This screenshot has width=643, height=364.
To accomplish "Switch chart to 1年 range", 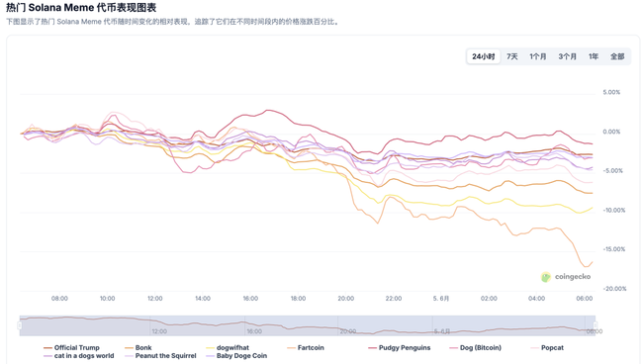I will 594,56.
